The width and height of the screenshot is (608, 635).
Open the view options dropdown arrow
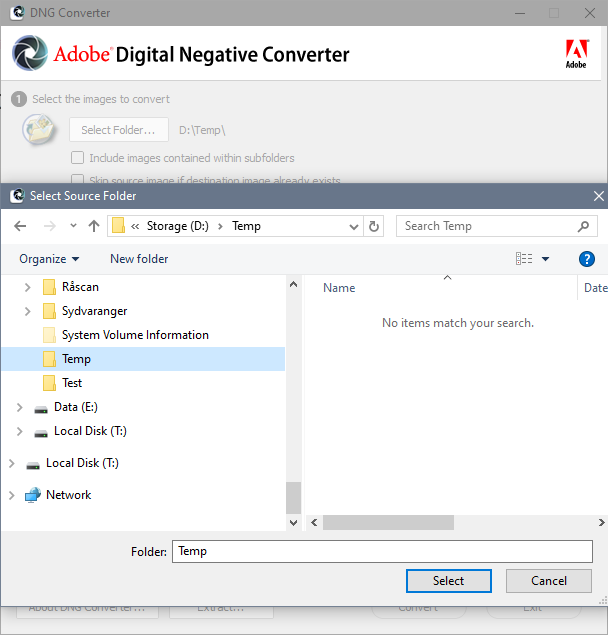tap(546, 259)
